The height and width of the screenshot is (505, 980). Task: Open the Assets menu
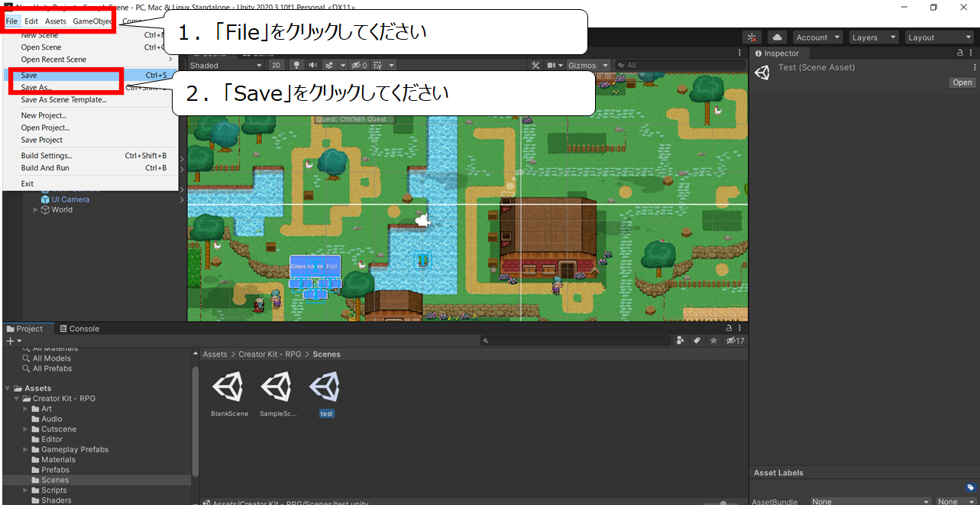pyautogui.click(x=55, y=21)
